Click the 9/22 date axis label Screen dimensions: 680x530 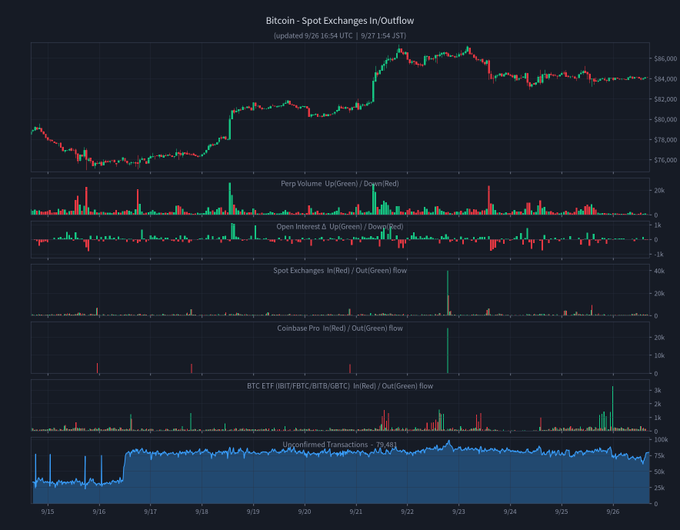coord(407,511)
